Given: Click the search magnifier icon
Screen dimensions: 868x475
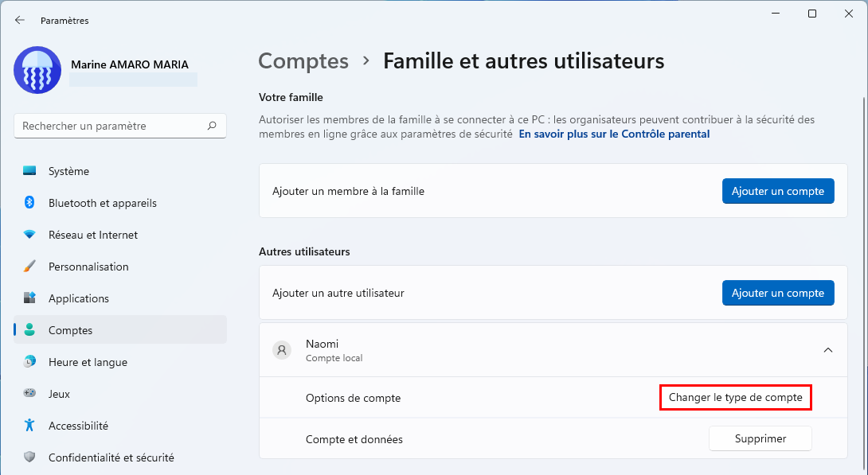Looking at the screenshot, I should tap(212, 126).
